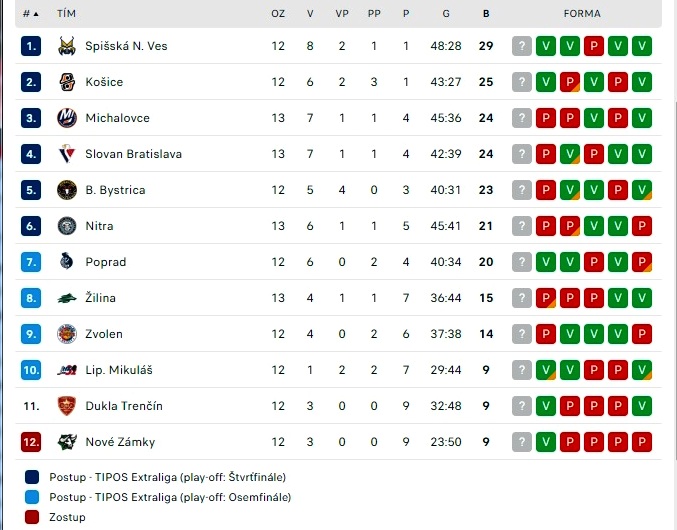Click the Dukla Trenčín shield logo

coord(67,406)
